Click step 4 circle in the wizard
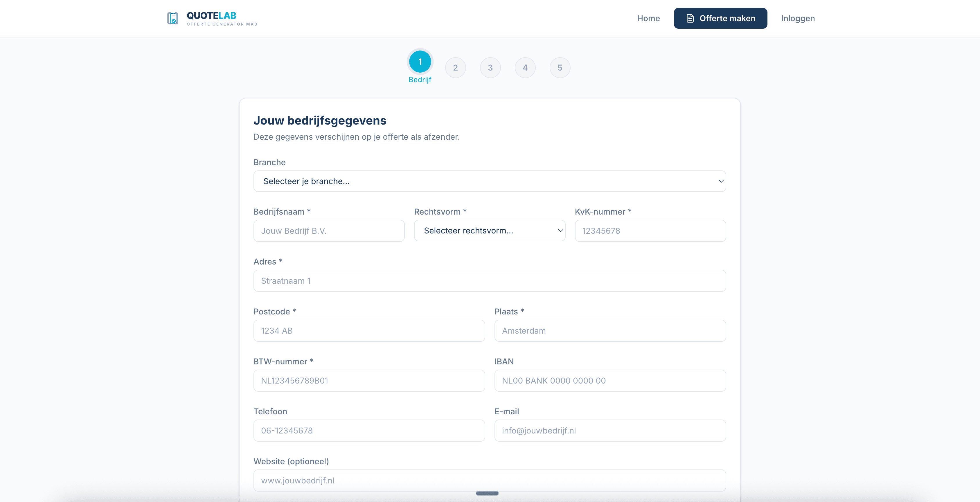The image size is (980, 502). 525,67
